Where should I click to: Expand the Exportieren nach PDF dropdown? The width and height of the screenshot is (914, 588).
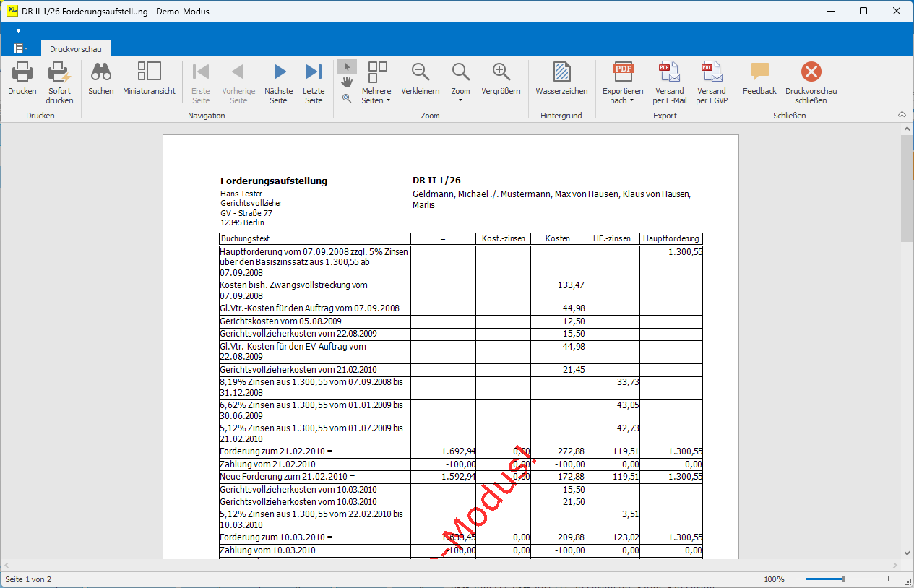pos(623,83)
